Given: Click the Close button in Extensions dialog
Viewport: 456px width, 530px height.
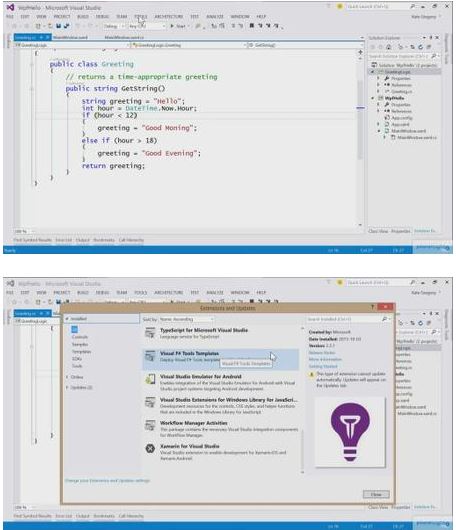Looking at the screenshot, I should click(376, 494).
